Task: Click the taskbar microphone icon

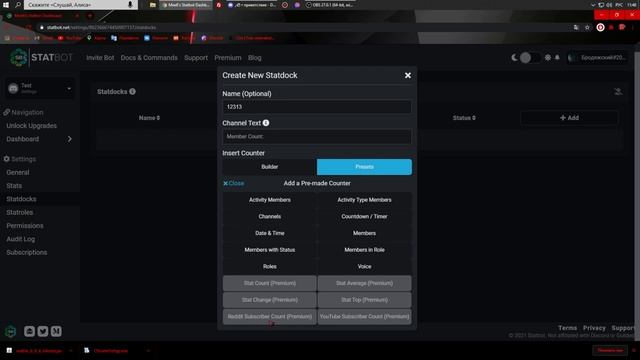Action: click(130, 5)
